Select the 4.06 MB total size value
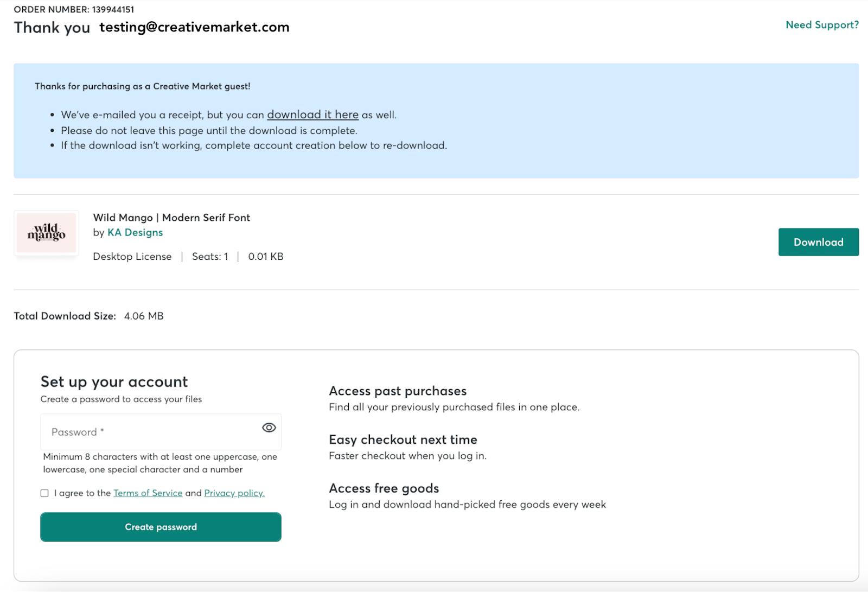Screen dimensions: 868x592 [144, 316]
